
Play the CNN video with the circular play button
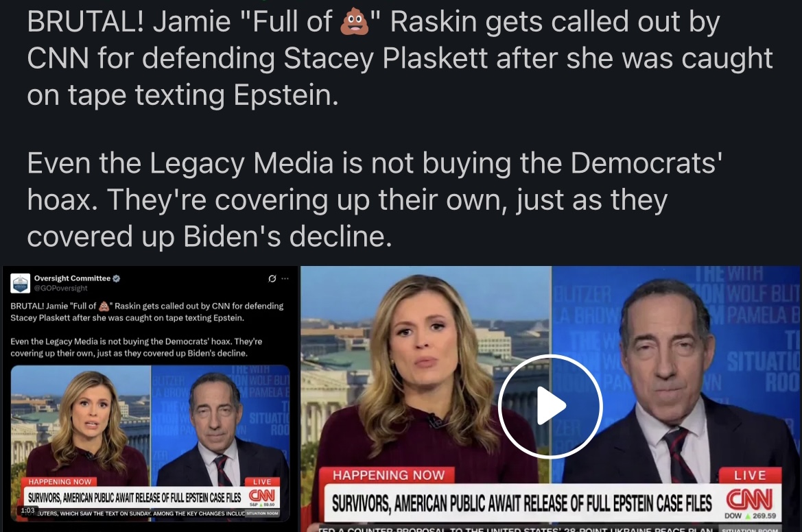pos(550,407)
